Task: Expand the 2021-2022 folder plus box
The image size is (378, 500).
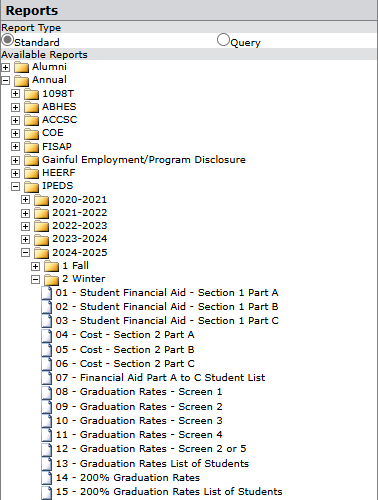Action: point(25,213)
